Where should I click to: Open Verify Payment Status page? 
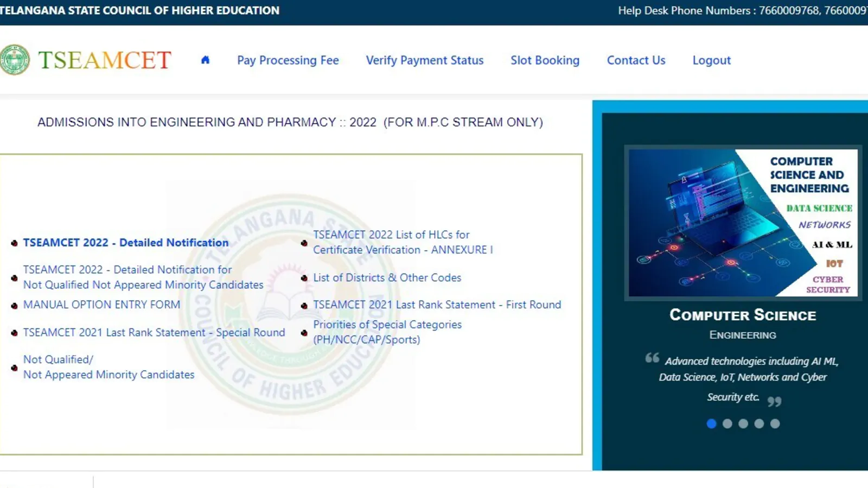(425, 60)
